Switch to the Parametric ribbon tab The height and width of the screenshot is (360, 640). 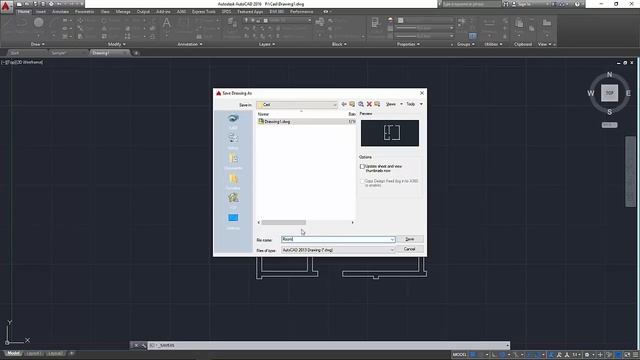click(84, 12)
